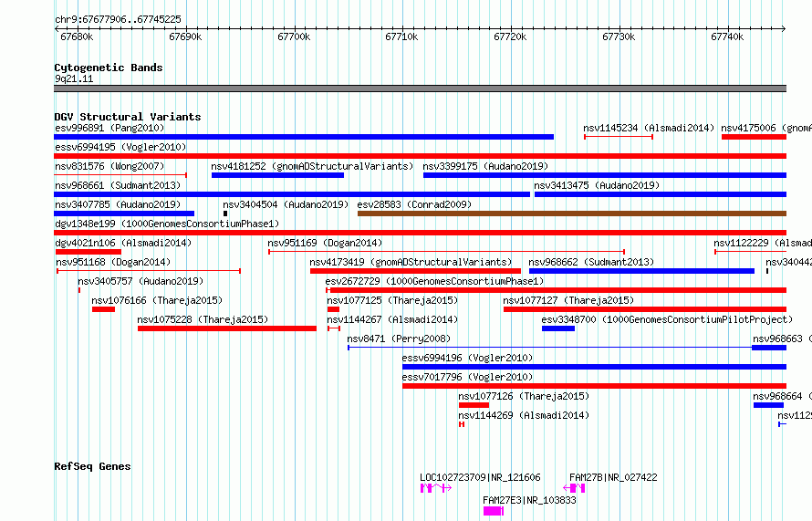This screenshot has width=812, height=521.
Task: Click the red nsv1075228 variant bar
Action: click(x=227, y=328)
